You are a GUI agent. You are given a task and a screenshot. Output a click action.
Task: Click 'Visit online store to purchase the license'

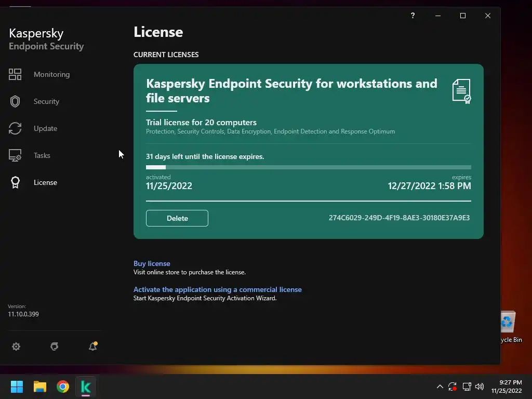pos(189,272)
